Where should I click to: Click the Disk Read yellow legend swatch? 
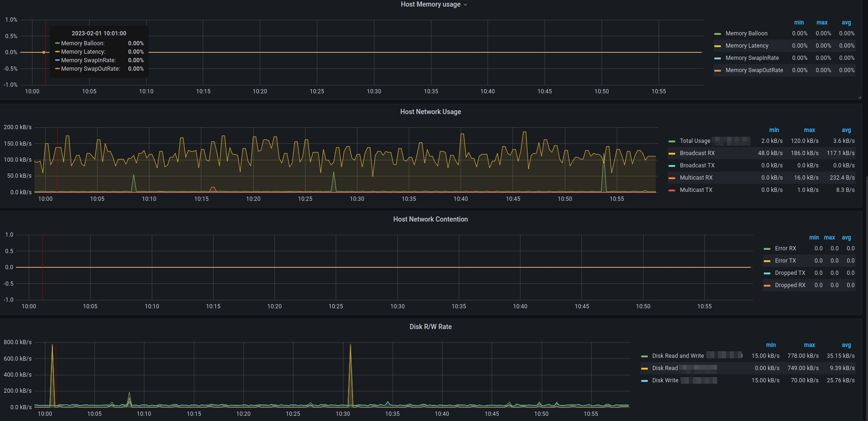(x=645, y=369)
